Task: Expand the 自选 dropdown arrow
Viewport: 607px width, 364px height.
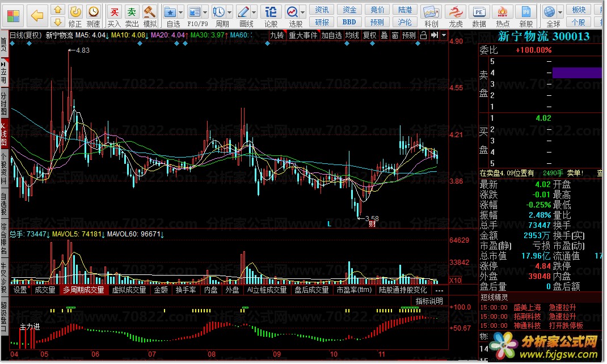Action: tap(181, 12)
